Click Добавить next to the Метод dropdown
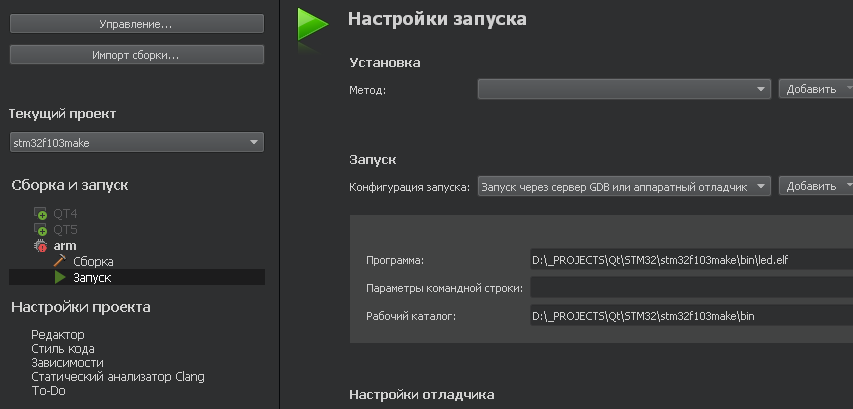Image resolution: width=853 pixels, height=409 pixels. [814, 89]
